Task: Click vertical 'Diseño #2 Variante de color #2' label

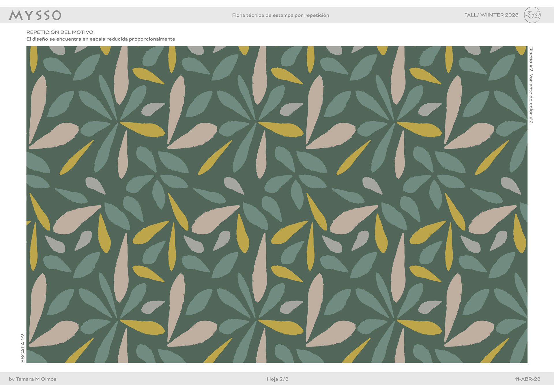Action: (531, 85)
